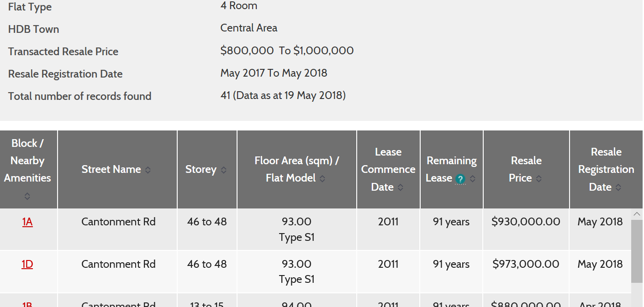The height and width of the screenshot is (307, 644).
Task: Click the 41 records found data text
Action: (x=283, y=96)
